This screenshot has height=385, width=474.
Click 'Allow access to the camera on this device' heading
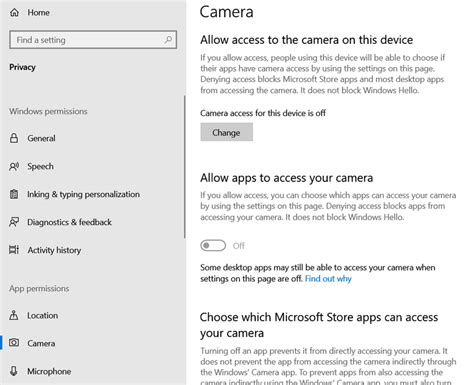[x=306, y=40]
